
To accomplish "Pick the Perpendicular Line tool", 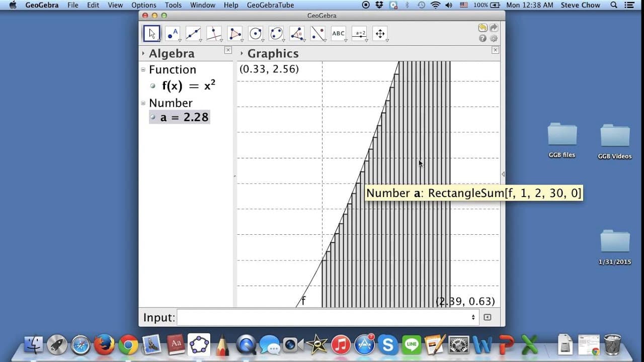I will pyautogui.click(x=214, y=34).
